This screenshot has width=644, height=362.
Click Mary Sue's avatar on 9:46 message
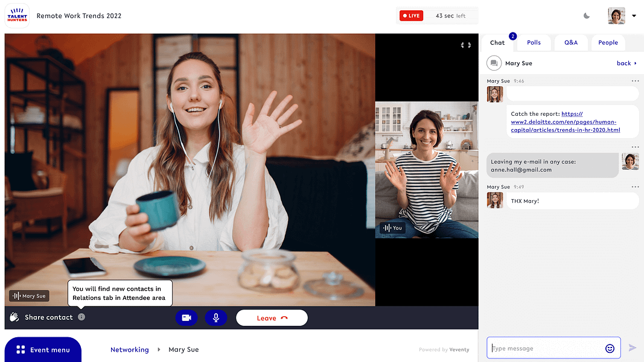pyautogui.click(x=494, y=94)
